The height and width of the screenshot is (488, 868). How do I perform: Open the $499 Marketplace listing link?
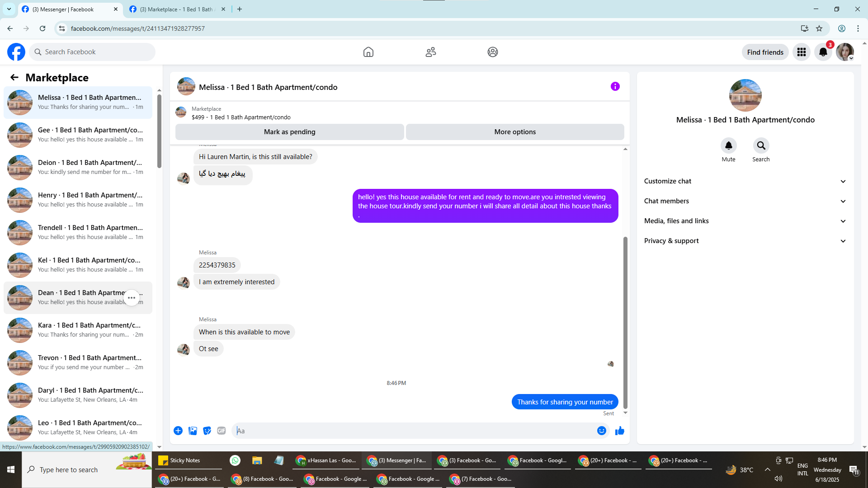(241, 117)
